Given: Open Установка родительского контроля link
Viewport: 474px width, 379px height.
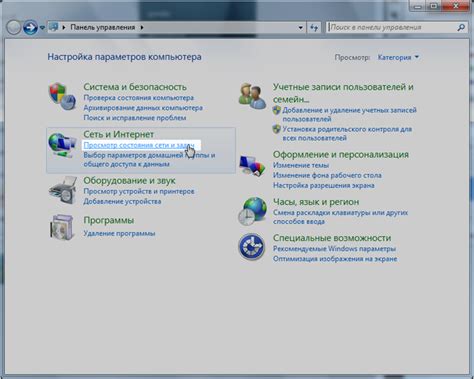Looking at the screenshot, I should tap(347, 133).
